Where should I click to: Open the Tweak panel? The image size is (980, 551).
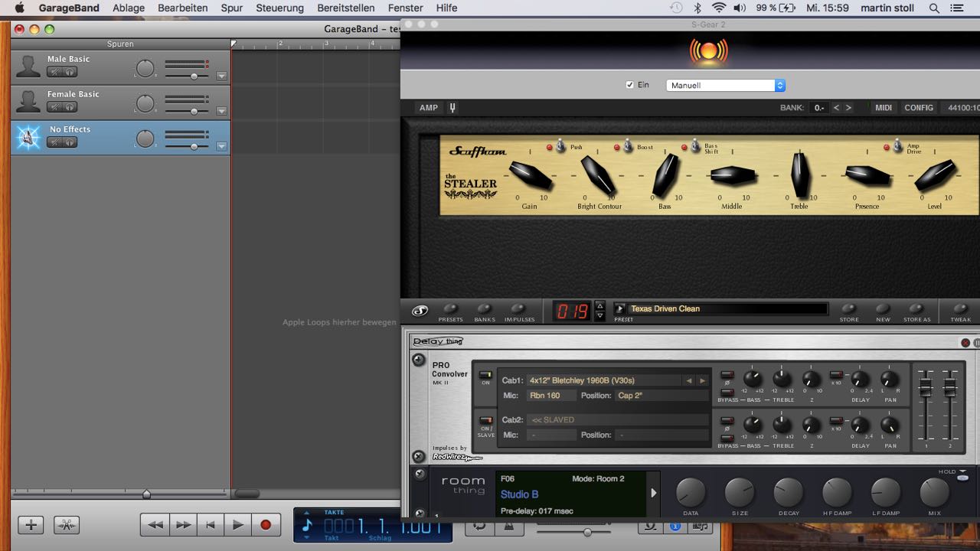[960, 308]
